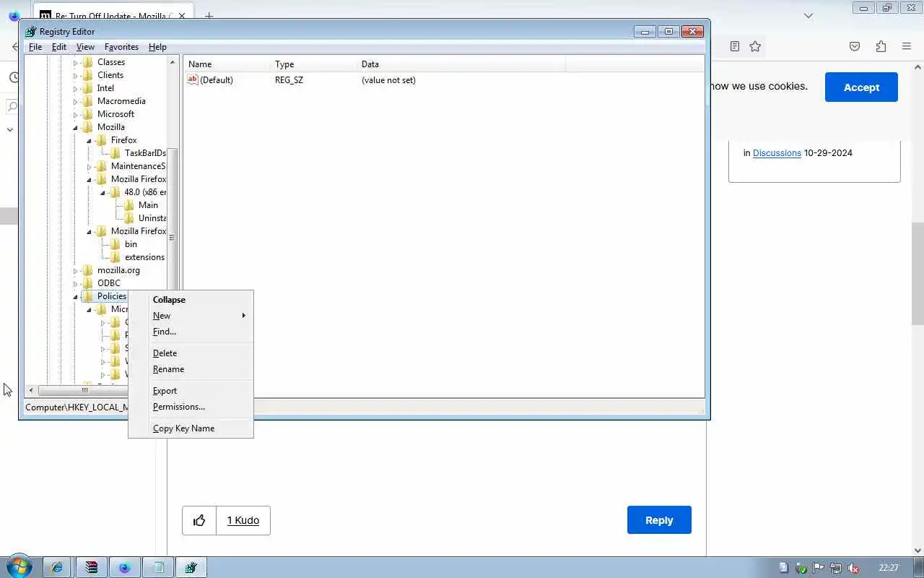The height and width of the screenshot is (578, 924).
Task: Click the Policies folder icon in the tree
Action: (x=88, y=296)
